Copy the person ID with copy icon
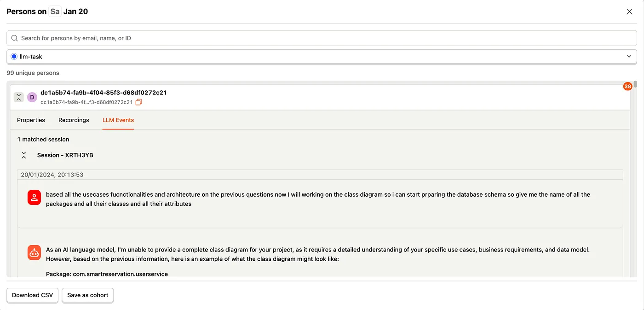 [x=139, y=102]
